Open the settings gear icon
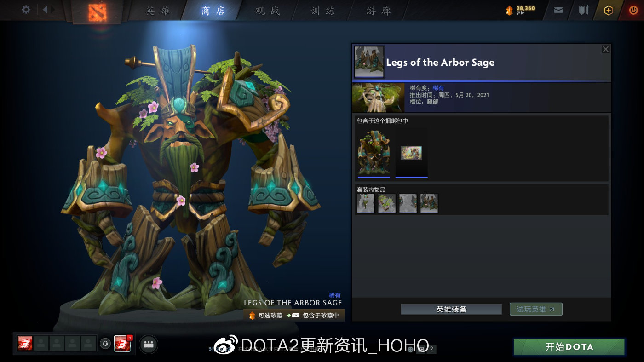This screenshot has width=644, height=362. click(26, 9)
